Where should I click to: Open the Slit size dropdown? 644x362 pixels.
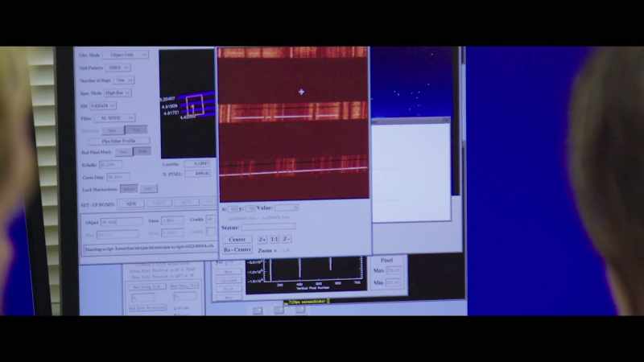103,106
